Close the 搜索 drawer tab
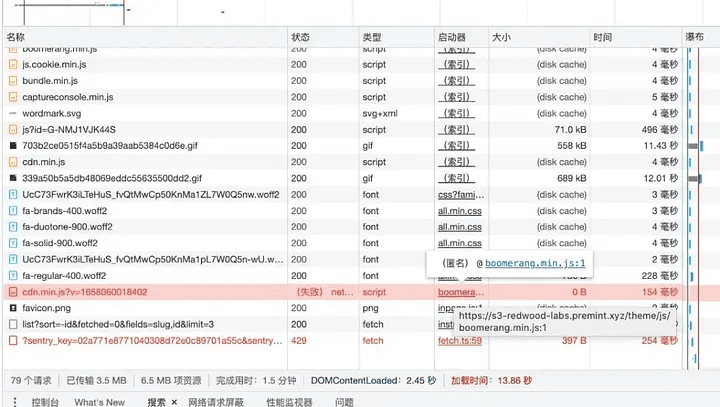Viewport: 720px width, 407px height. (174, 402)
